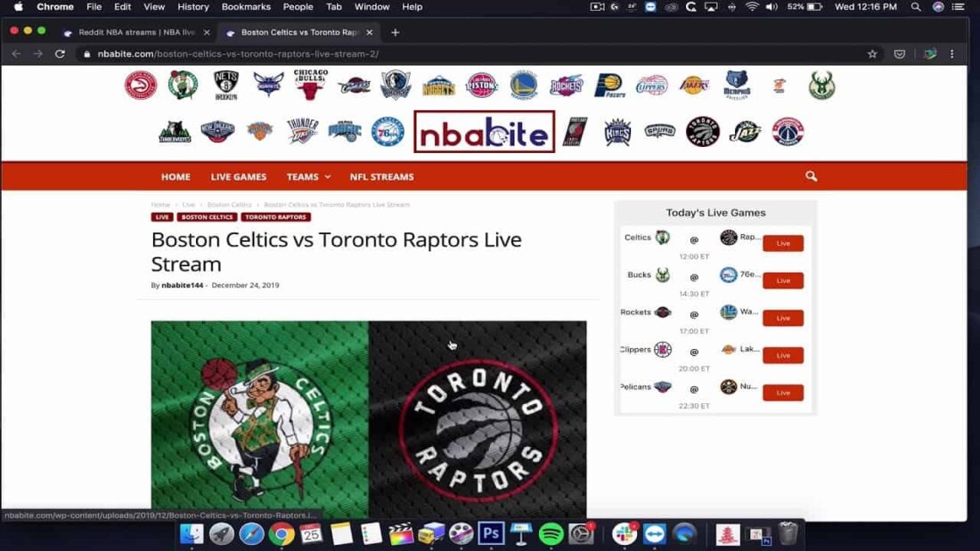Open the LIVE GAMES navigation item
Screen dimensions: 980x551
click(239, 177)
